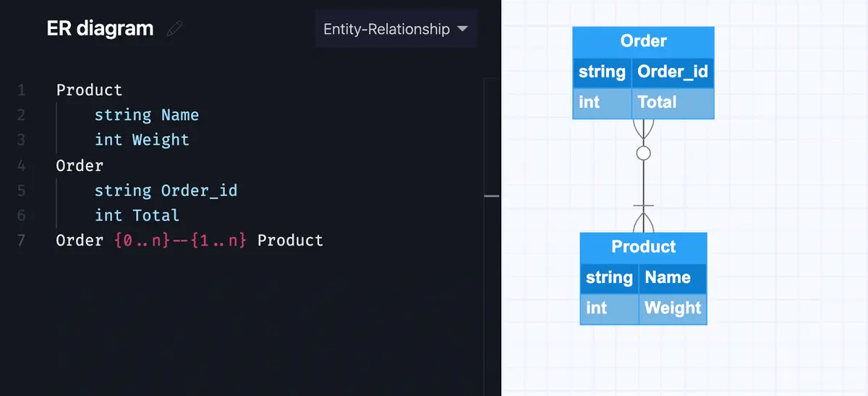Click the pencil icon beside ER diagram title
Screen dimensions: 868x396
(x=174, y=29)
